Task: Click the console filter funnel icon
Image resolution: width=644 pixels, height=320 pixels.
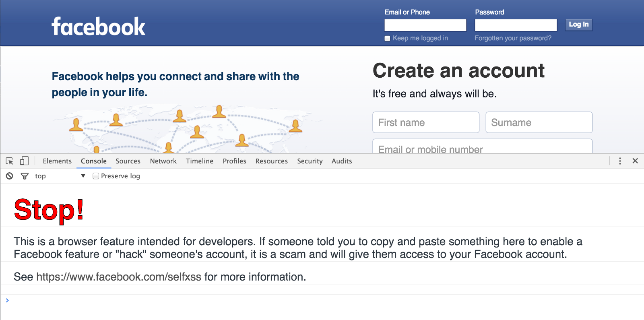Action: [25, 176]
